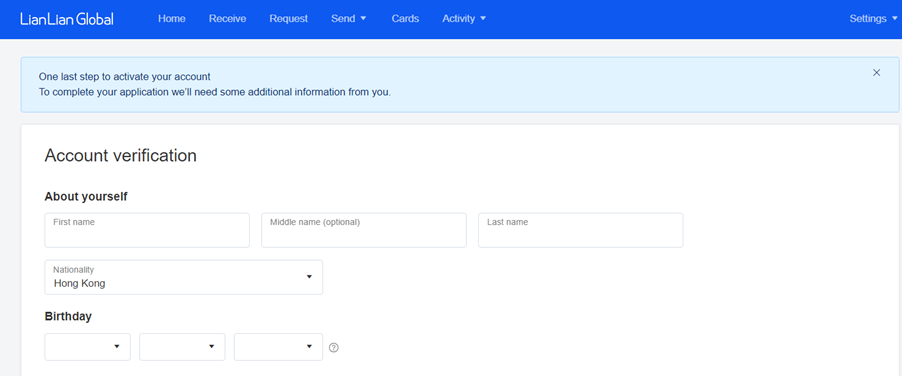Open the first Birthday dropdown
902x376 pixels.
[x=87, y=347]
